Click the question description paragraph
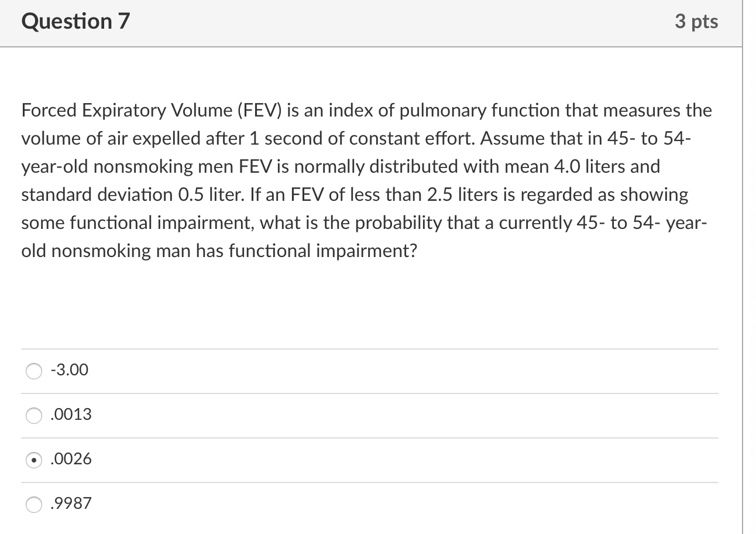This screenshot has width=756, height=534. [x=366, y=180]
